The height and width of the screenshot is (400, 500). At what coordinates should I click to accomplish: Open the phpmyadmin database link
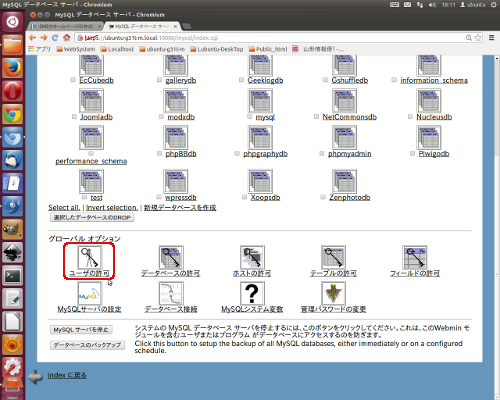[350, 154]
